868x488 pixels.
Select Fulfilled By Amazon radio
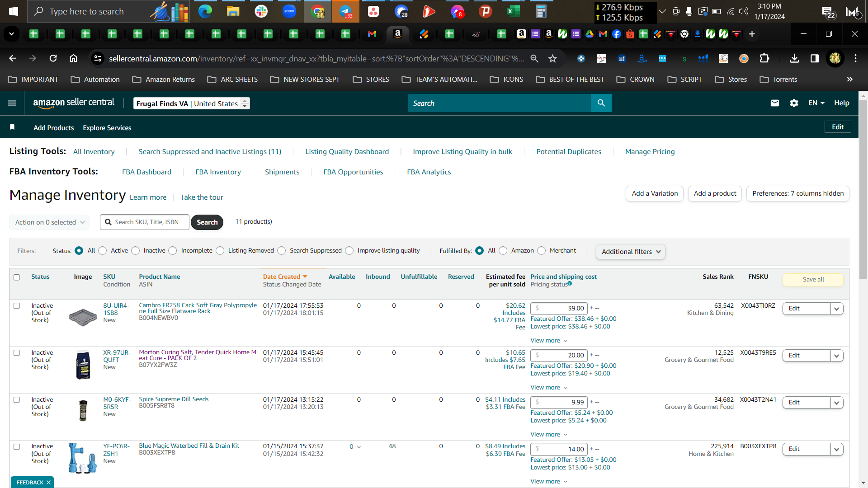point(503,251)
